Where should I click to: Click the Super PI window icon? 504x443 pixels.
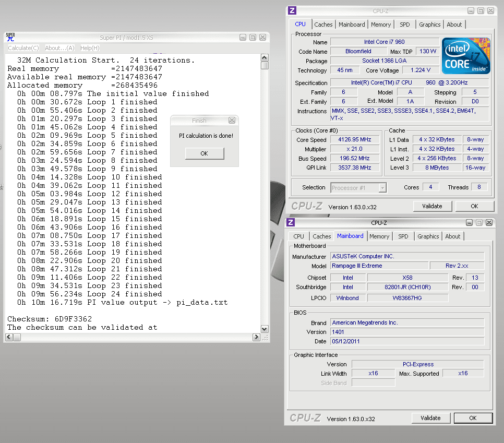click(x=10, y=37)
